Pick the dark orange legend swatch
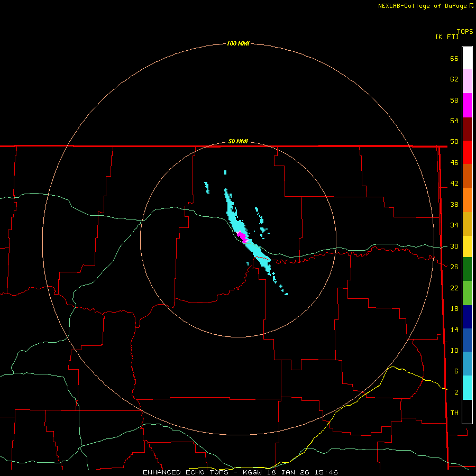 tap(467, 176)
